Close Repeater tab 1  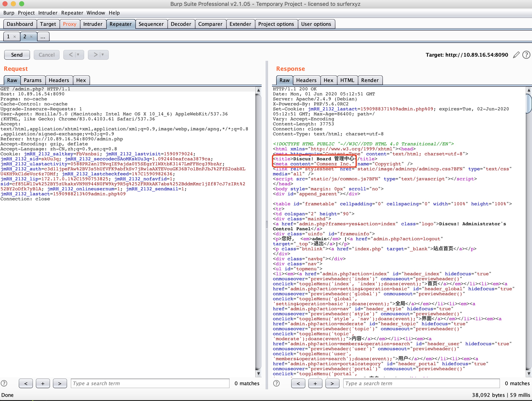pos(15,37)
